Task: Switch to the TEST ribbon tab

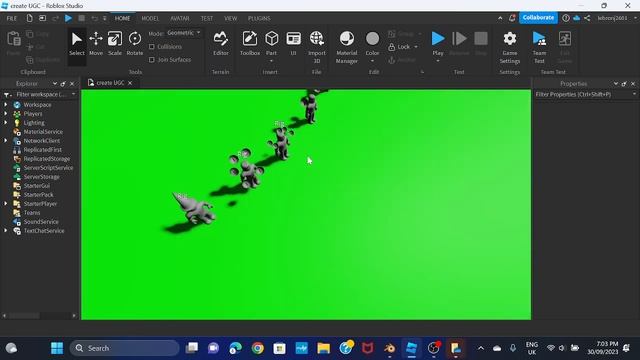Action: click(x=207, y=18)
